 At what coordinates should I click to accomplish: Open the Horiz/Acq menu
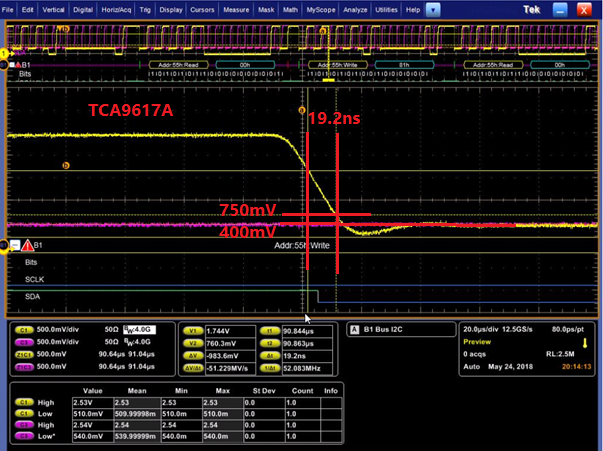[116, 10]
